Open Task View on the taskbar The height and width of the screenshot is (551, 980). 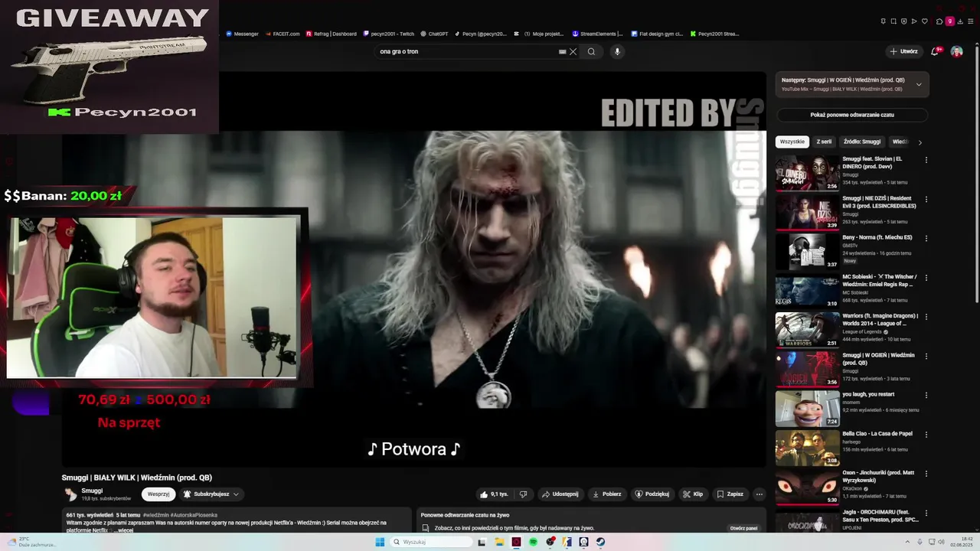coord(482,542)
